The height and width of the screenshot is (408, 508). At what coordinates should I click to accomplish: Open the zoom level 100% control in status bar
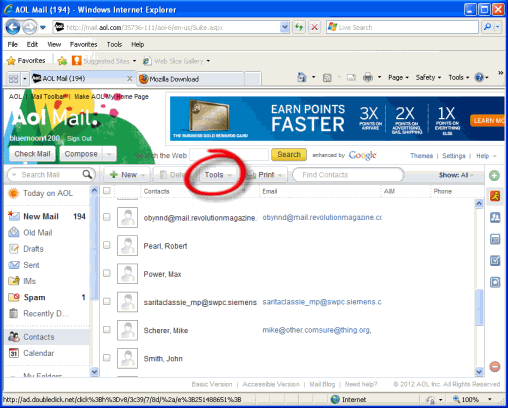coord(473,399)
